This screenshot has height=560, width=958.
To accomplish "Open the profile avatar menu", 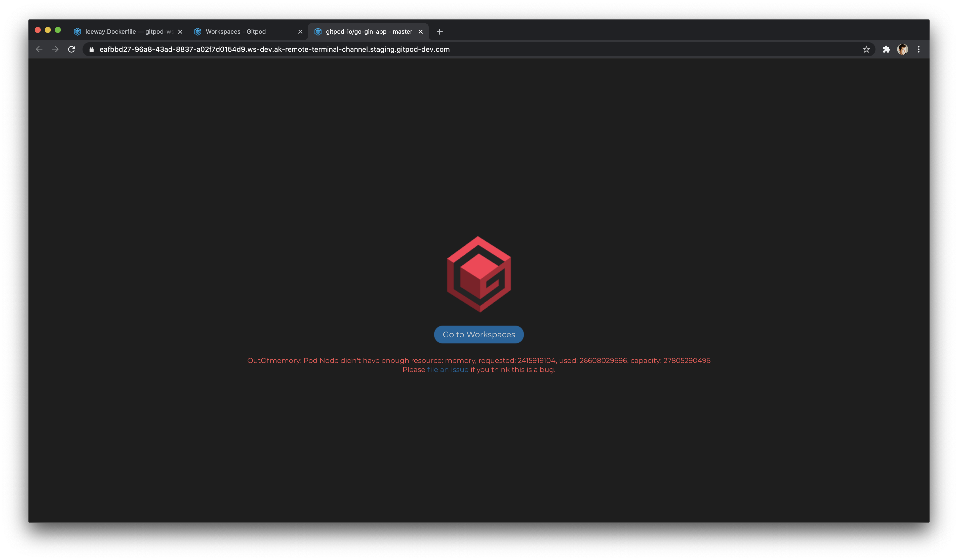I will click(902, 49).
